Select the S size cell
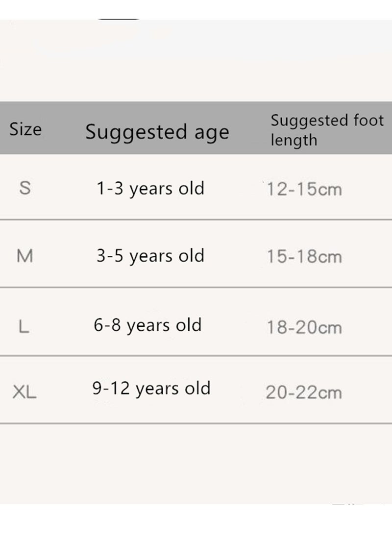This screenshot has height=537, width=392. (x=25, y=188)
